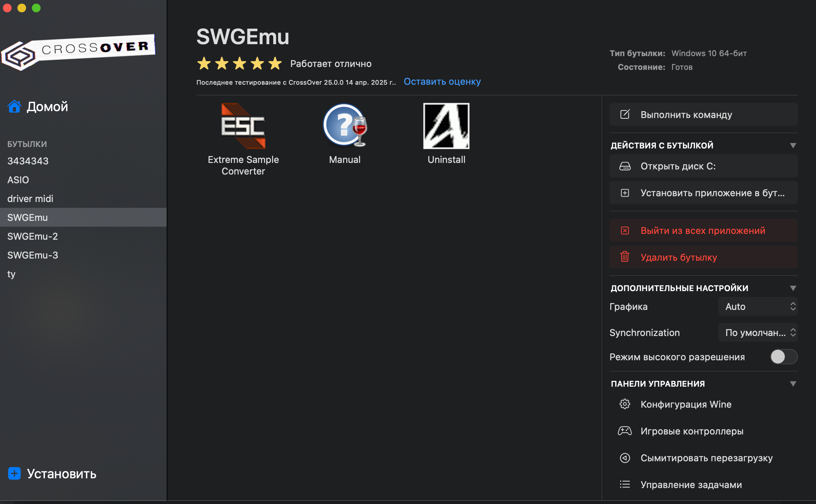
Task: Open the Graphics Auto dropdown
Action: [x=758, y=307]
